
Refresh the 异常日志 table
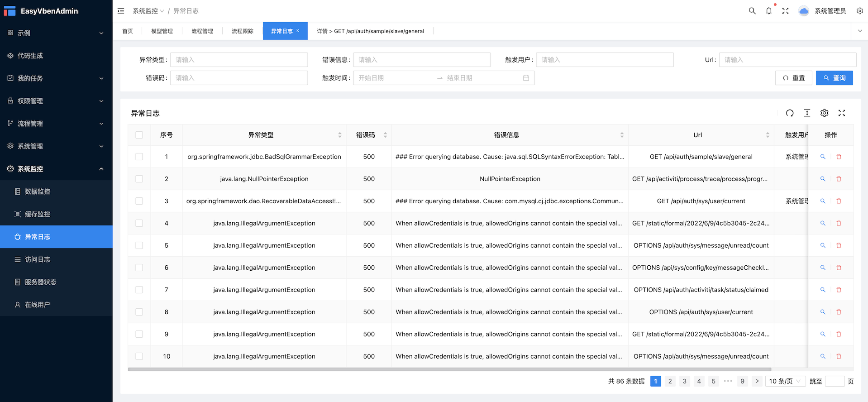790,113
